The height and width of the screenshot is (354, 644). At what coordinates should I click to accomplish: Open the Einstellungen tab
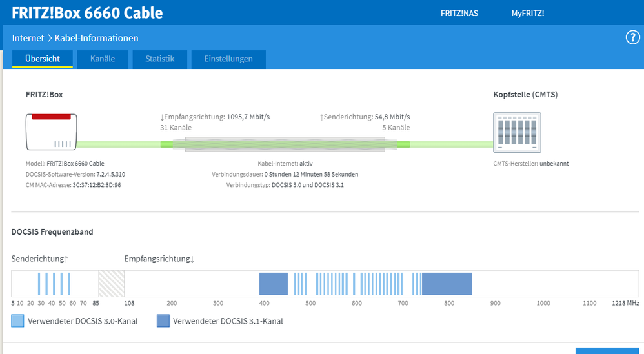pyautogui.click(x=228, y=59)
